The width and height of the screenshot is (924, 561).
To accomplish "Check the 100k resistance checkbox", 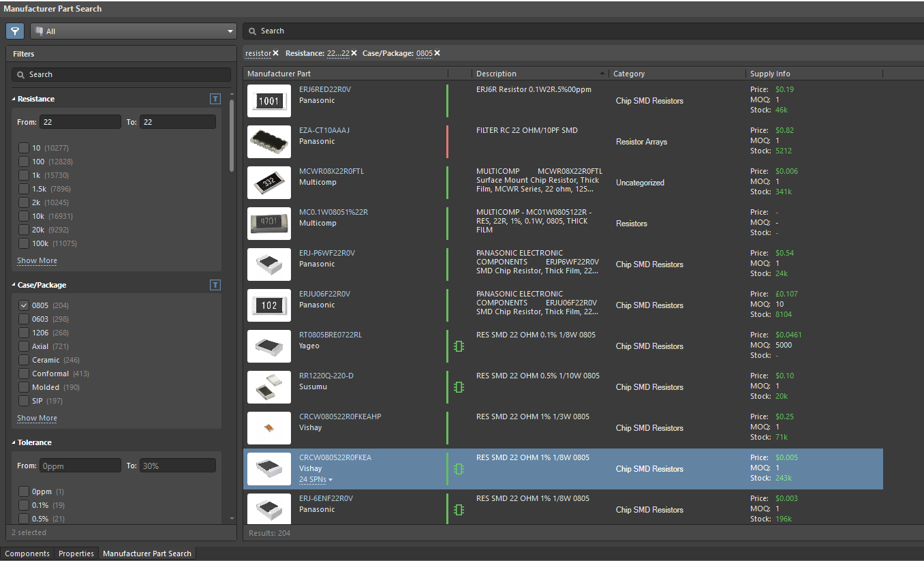I will click(x=24, y=243).
